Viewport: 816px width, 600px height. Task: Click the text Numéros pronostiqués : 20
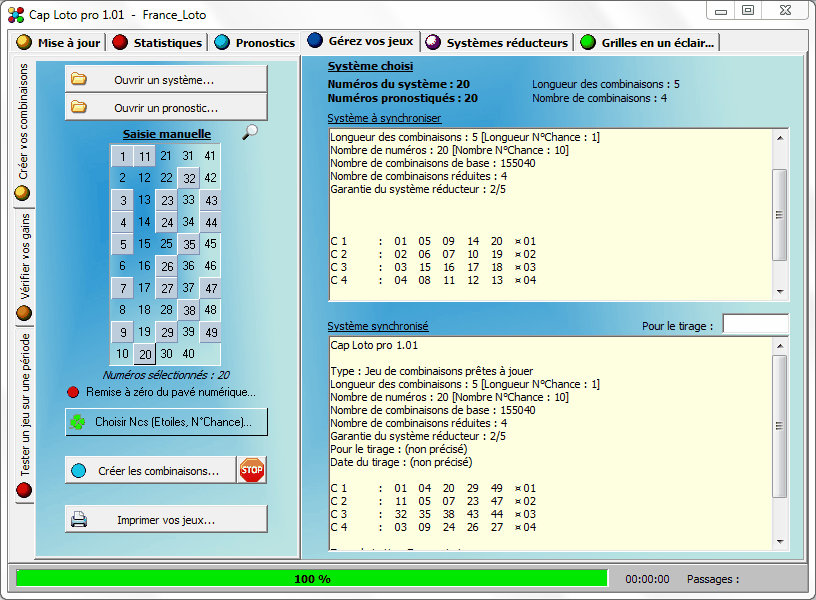402,98
